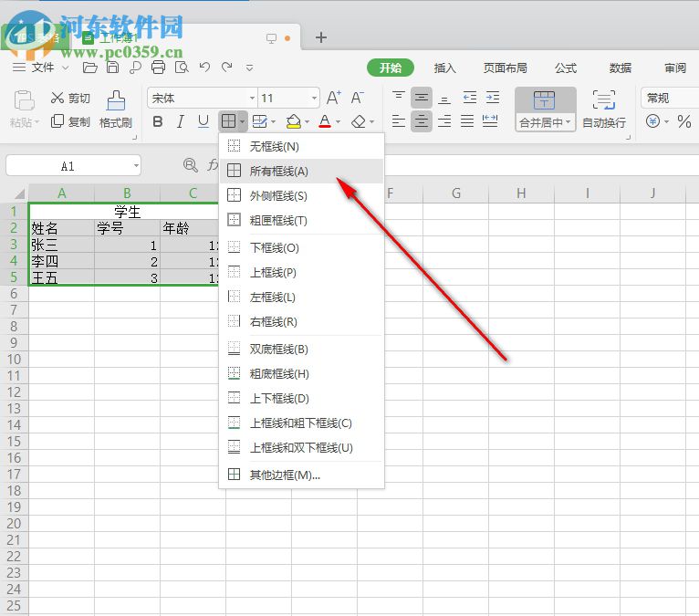Toggle horizontal center alignment
The width and height of the screenshot is (699, 616).
[x=422, y=121]
